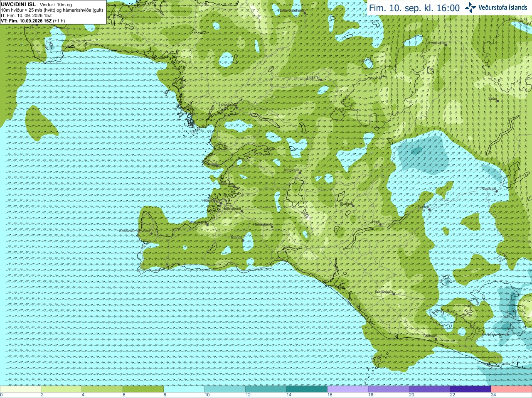Click the UWC/DINI ISL info box
This screenshot has width=532, height=398.
click(x=53, y=12)
